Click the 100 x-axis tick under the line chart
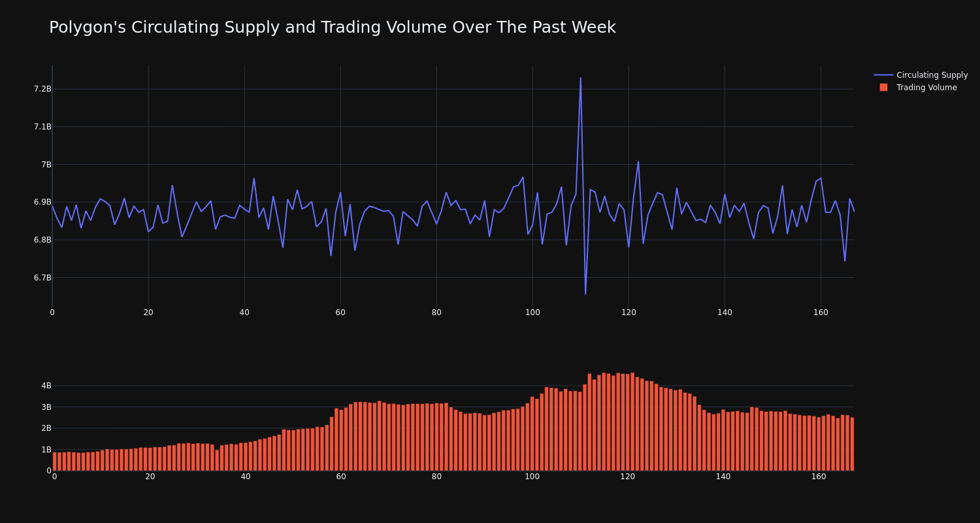 532,312
